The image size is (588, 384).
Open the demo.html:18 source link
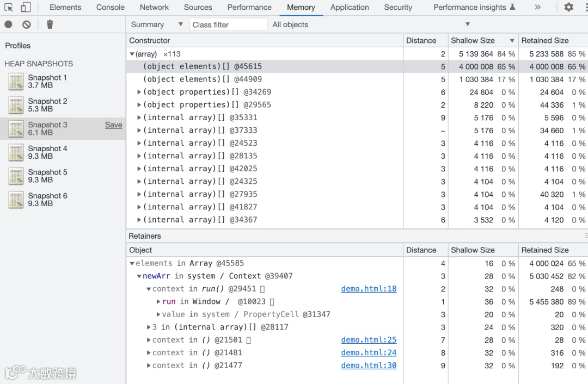coord(369,289)
